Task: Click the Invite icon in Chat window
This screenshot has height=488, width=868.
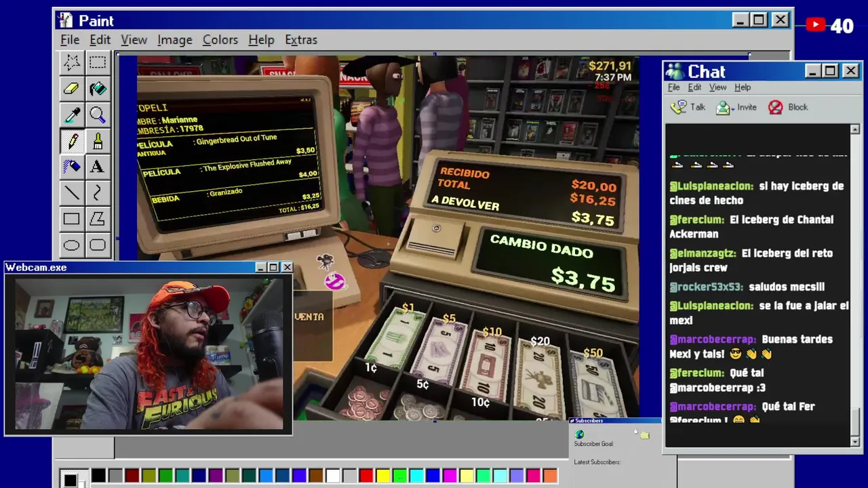Action: click(724, 107)
